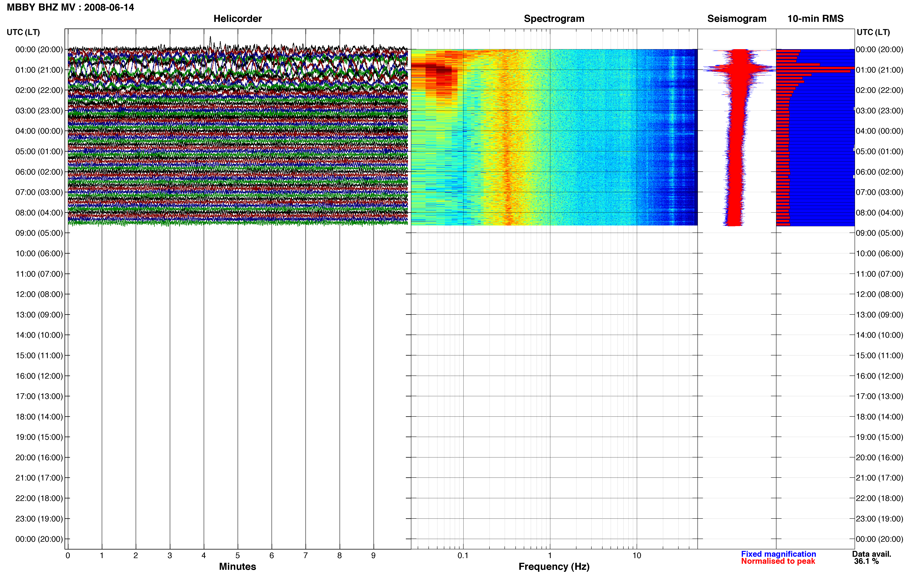Click '12:00 (08:00)' on the Helicorder time axis

(39, 294)
